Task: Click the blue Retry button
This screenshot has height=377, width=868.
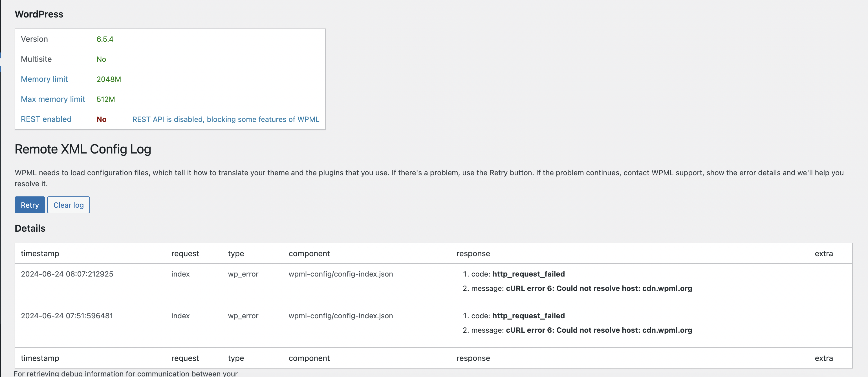Action: tap(30, 205)
